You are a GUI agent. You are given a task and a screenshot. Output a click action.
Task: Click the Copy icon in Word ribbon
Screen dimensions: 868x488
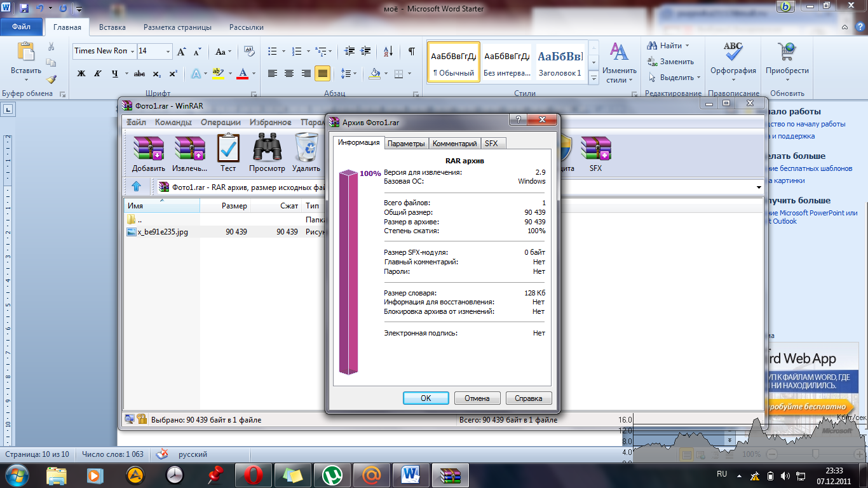tap(51, 63)
